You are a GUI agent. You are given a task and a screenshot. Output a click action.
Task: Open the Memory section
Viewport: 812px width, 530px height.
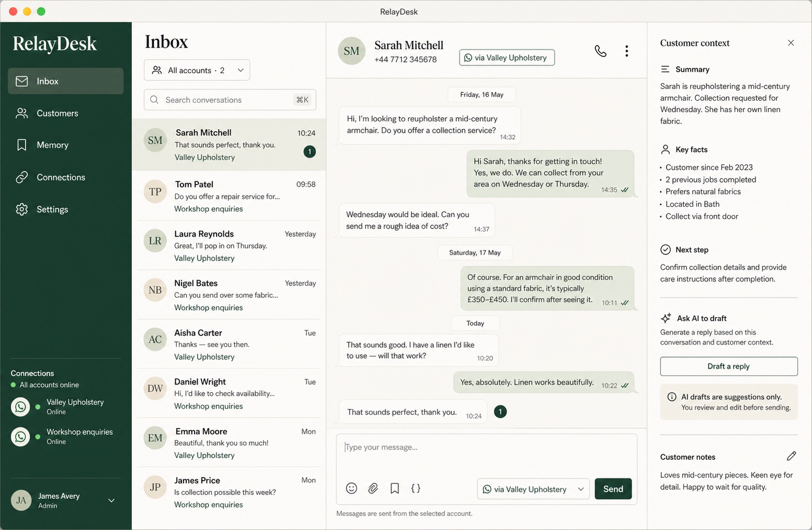click(x=66, y=145)
